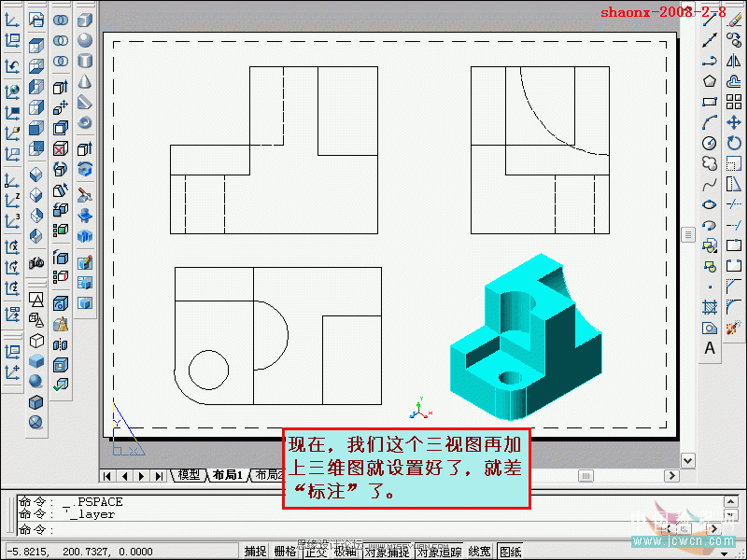Toggle 对象追踪 object tracking
The image size is (748, 560).
click(439, 552)
